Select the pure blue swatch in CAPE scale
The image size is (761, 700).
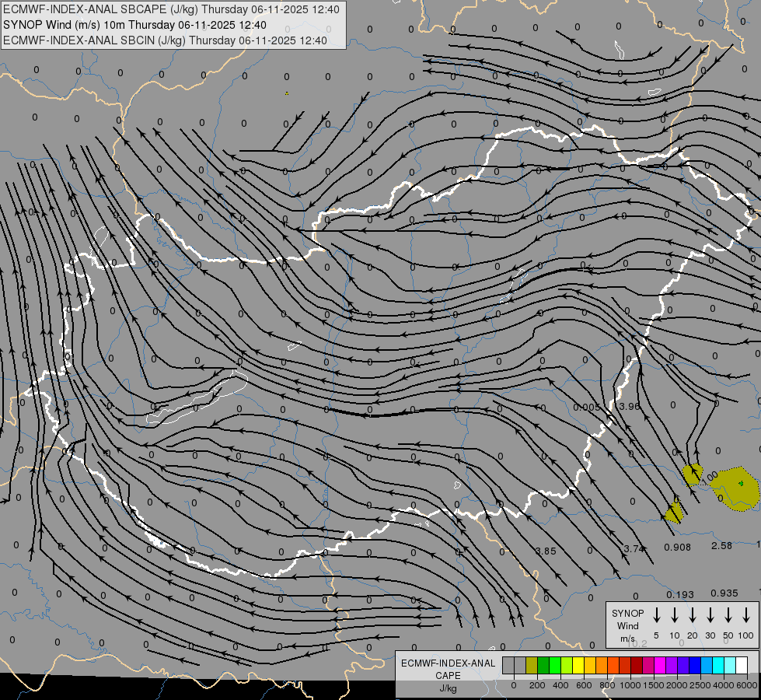695,665
